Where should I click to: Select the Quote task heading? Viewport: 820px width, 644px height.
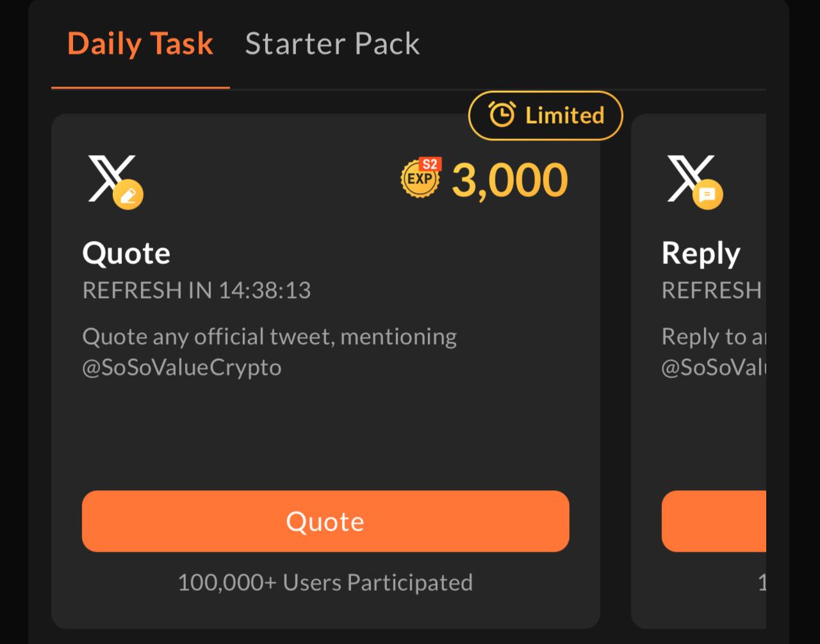126,253
